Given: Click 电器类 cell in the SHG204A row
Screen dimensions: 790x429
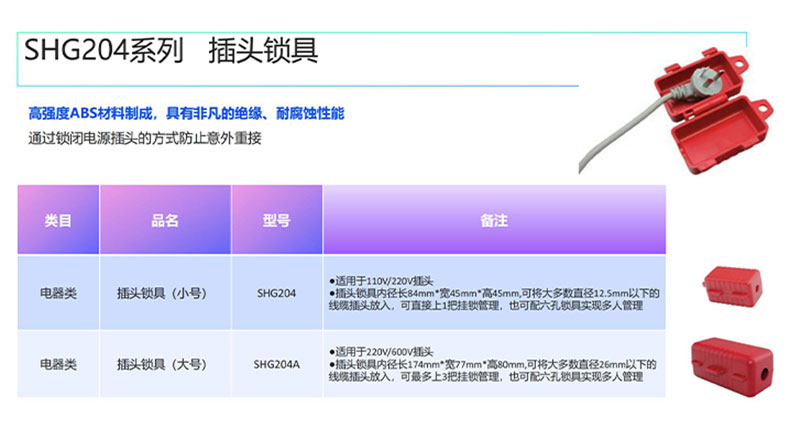Looking at the screenshot, I should pyautogui.click(x=58, y=364).
